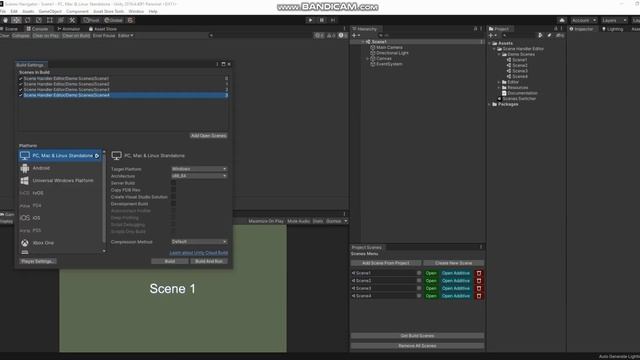Switch to the Console tab
The width and height of the screenshot is (640, 360).
coord(37,29)
